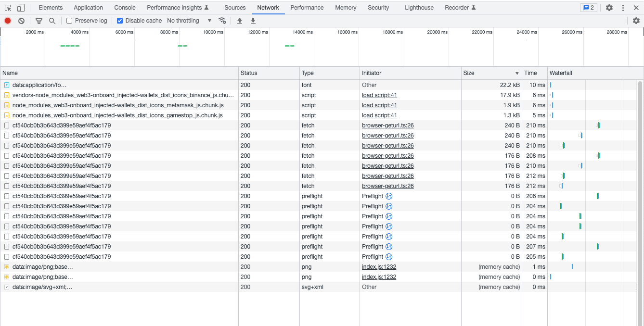Expand the data:application/fo... font request
This screenshot has width=644, height=326.
click(x=6, y=85)
